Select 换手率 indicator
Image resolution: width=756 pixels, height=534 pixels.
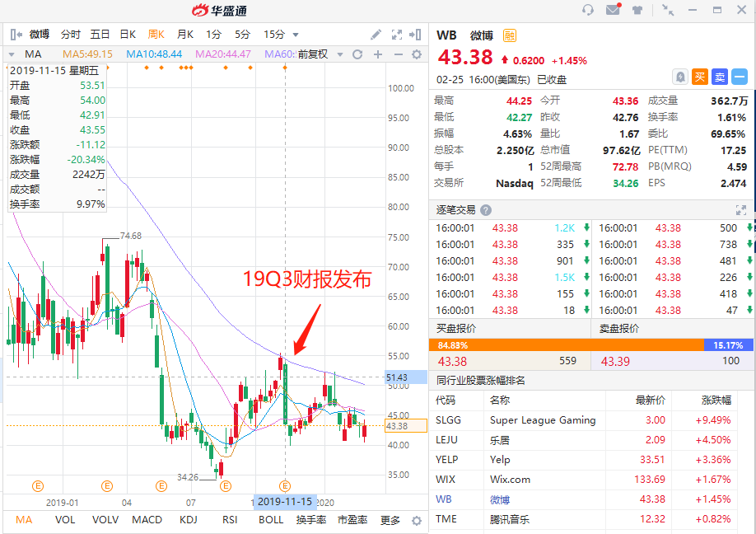pos(311,519)
